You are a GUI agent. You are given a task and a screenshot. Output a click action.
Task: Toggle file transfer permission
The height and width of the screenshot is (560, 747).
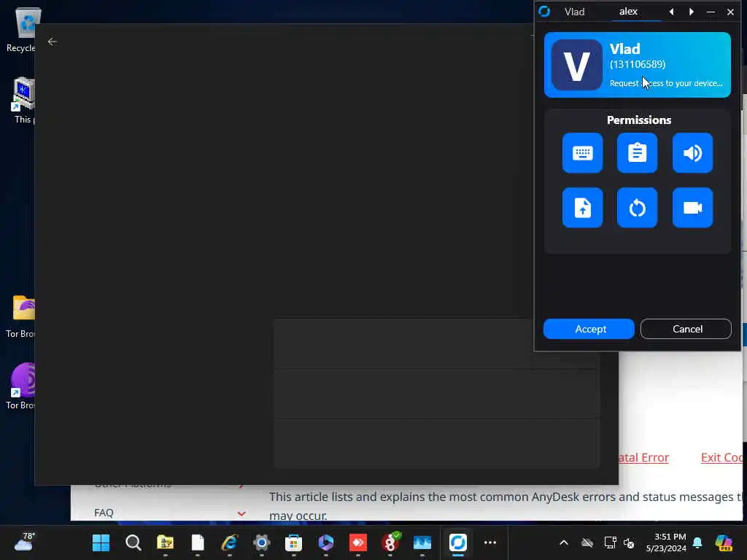click(x=582, y=208)
